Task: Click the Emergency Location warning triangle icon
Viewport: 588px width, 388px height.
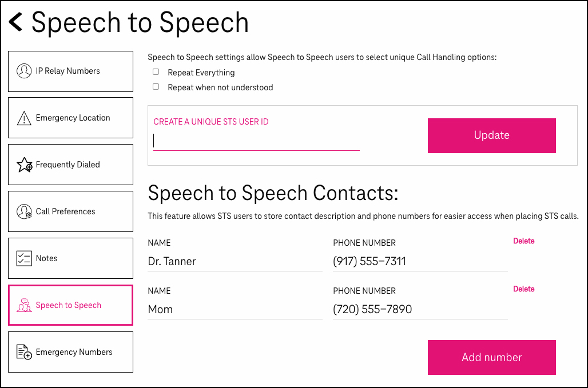Action: [23, 117]
